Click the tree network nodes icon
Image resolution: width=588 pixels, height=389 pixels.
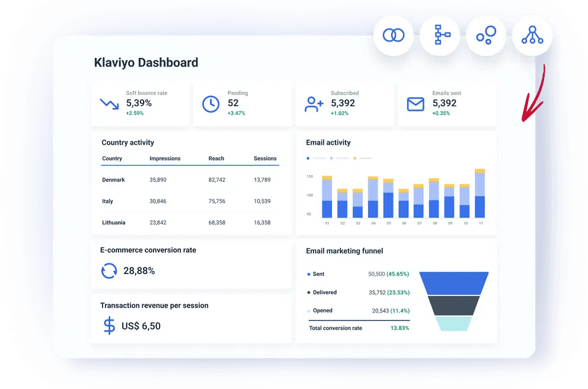[532, 35]
